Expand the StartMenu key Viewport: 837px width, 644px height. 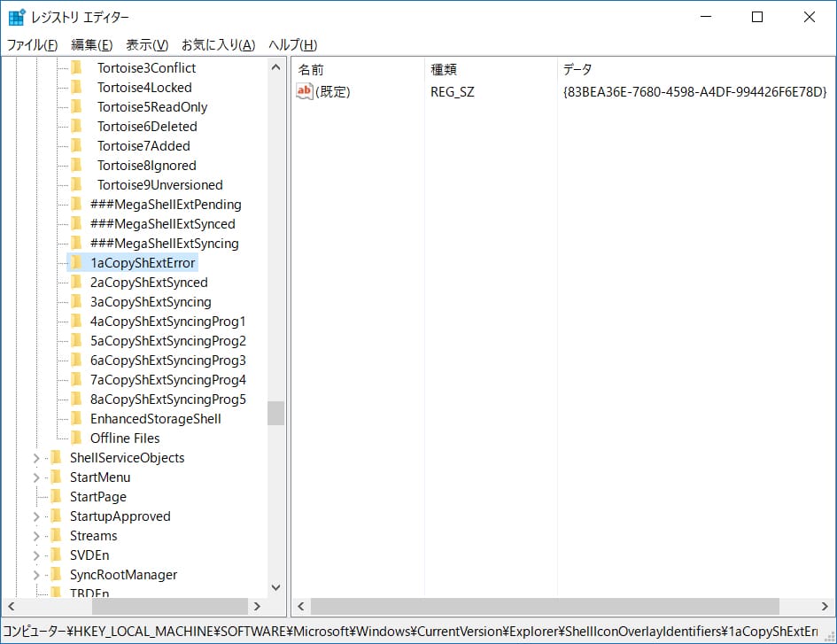36,477
